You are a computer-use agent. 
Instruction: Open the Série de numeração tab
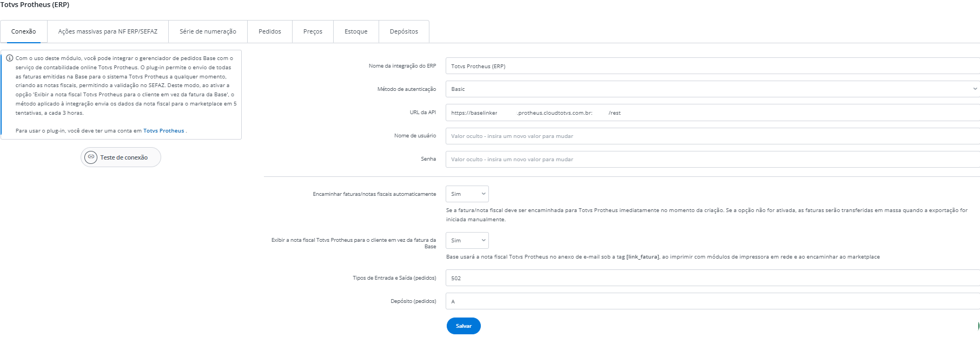click(208, 31)
